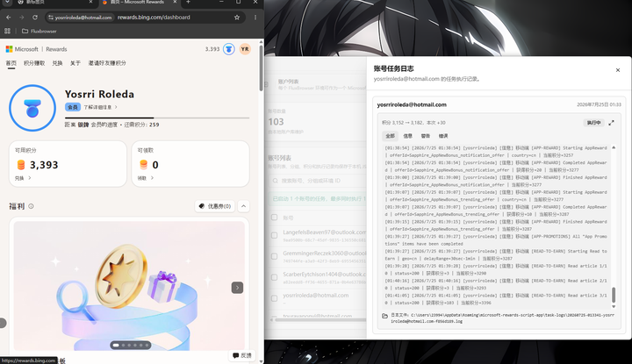The height and width of the screenshot is (364, 632).
Task: Open the blue medal level icon in header
Action: [229, 49]
